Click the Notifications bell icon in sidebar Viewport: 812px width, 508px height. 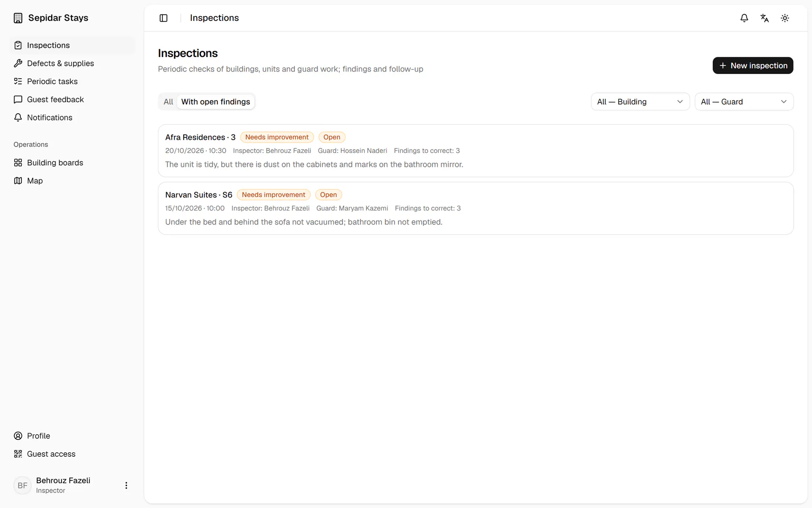coord(18,118)
